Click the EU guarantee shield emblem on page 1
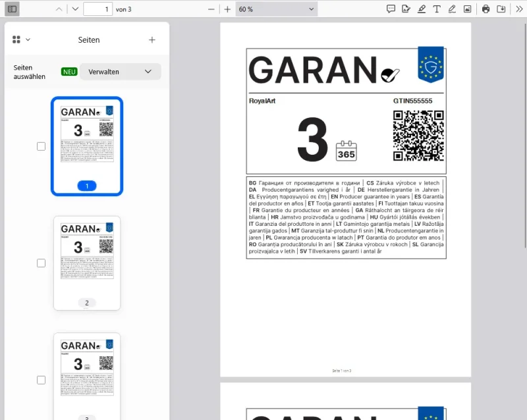The height and width of the screenshot is (420, 527). (431, 65)
